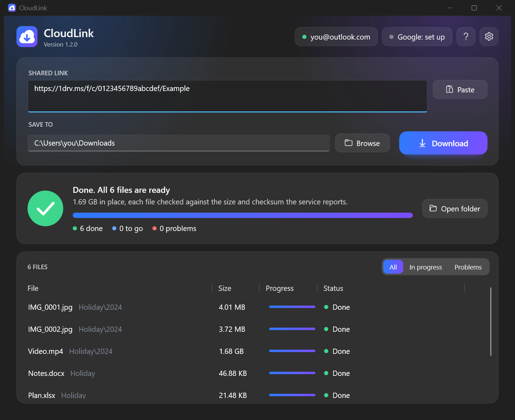Screen dimensions: 515x420
Task: Select the IMG_0001.jpg file row
Action: coord(245,307)
